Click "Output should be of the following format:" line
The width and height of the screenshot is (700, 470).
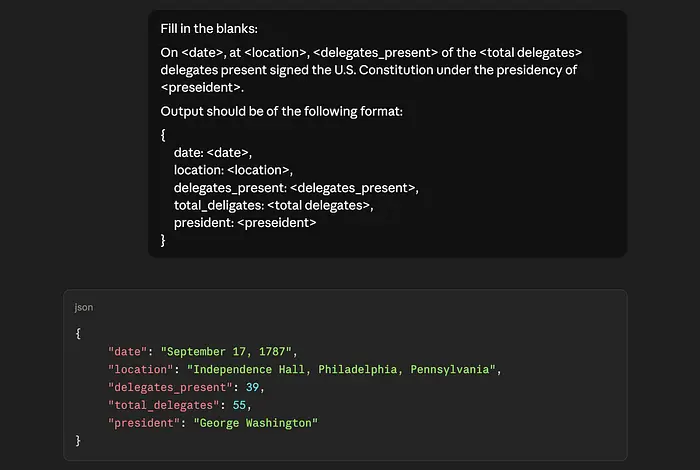[281, 111]
